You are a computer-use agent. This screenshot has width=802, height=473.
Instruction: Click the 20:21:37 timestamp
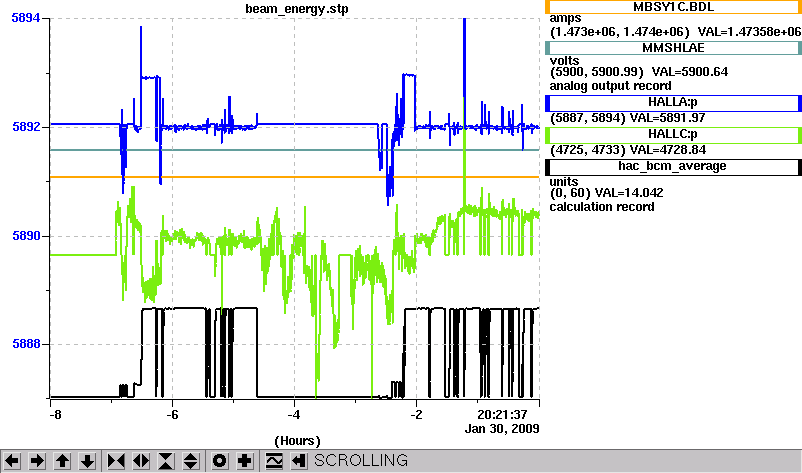tap(502, 415)
